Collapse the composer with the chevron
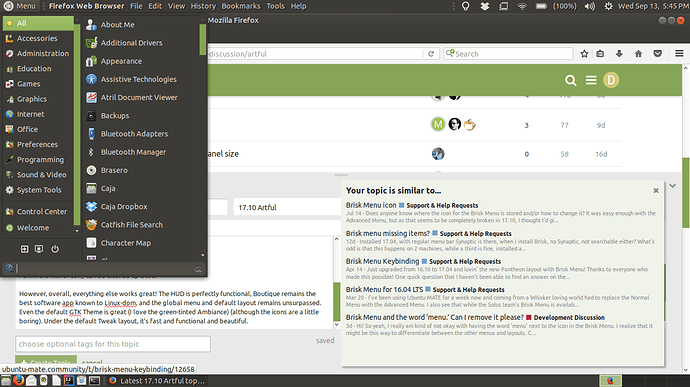The height and width of the screenshot is (387, 690). 672,186
